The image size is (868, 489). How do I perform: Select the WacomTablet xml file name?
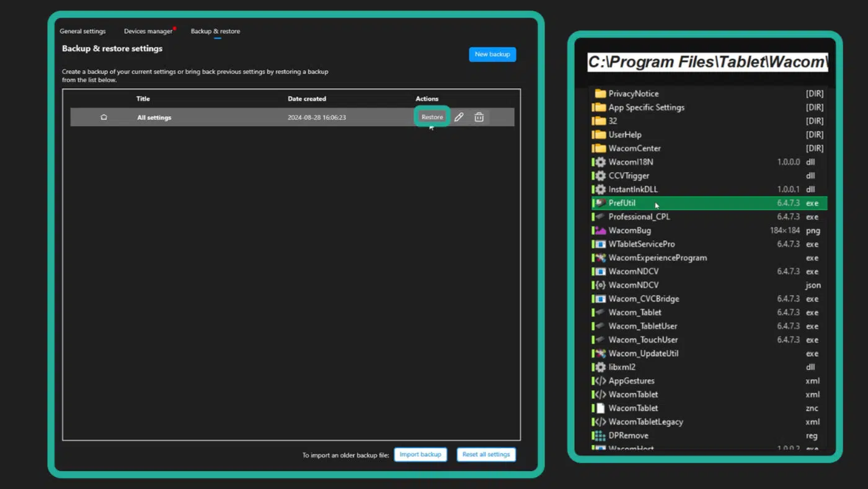click(x=634, y=394)
